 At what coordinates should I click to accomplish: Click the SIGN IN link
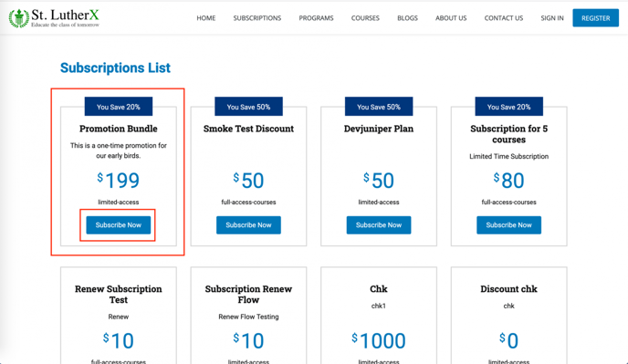[x=552, y=18]
